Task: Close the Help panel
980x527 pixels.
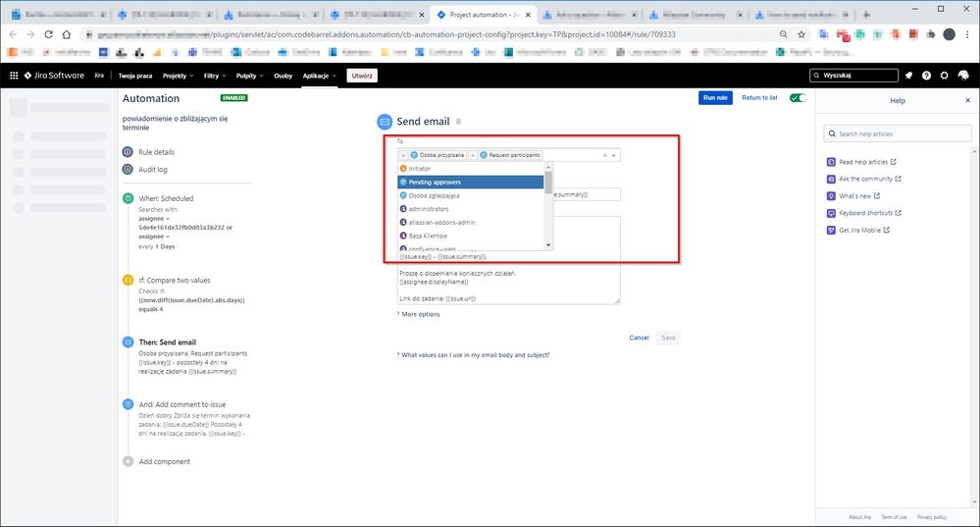Action: 967,100
